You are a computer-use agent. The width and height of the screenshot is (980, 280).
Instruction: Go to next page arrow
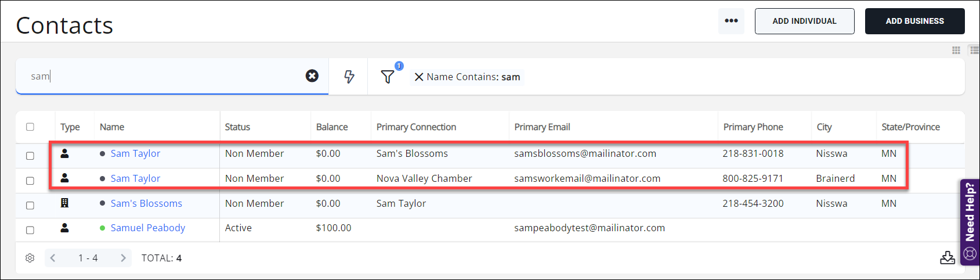click(x=123, y=258)
